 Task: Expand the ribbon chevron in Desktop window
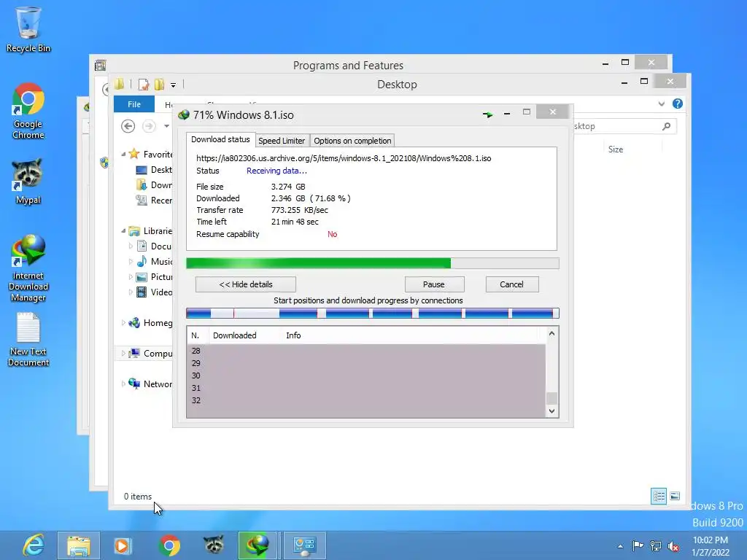661,104
